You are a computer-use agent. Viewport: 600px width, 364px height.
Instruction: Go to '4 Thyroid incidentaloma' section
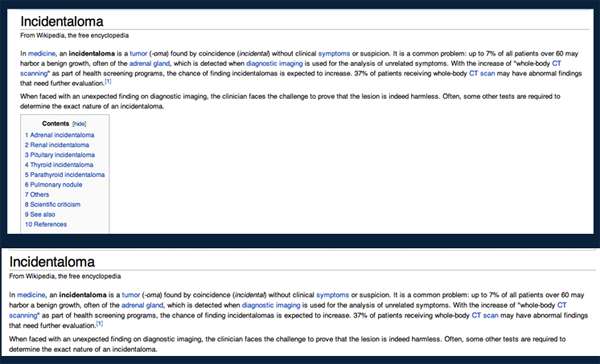(59, 165)
